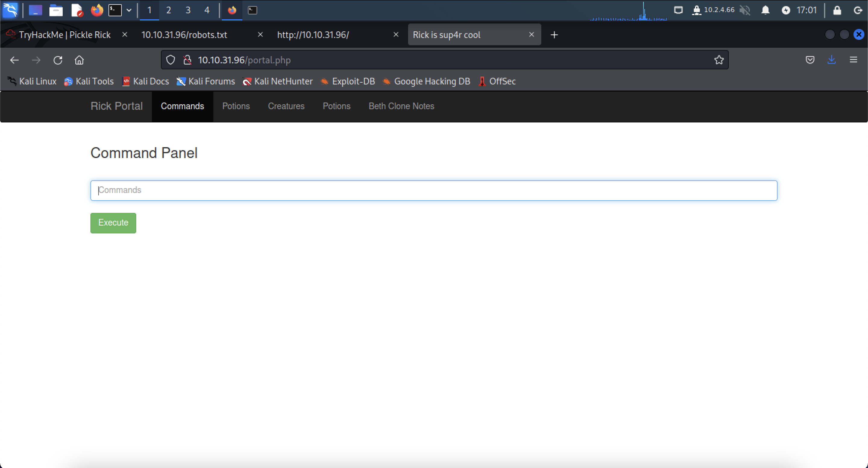The height and width of the screenshot is (468, 868).
Task: Expand the terminal launcher dropdown arrow
Action: [x=129, y=11]
